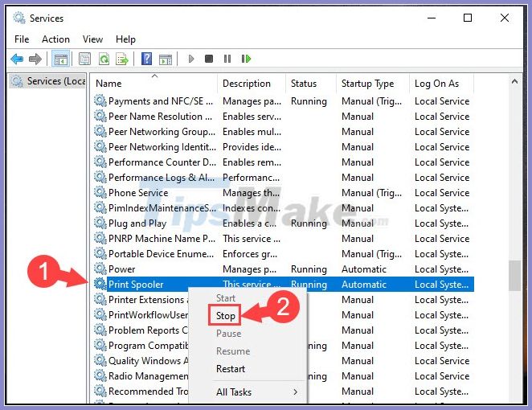The width and height of the screenshot is (532, 410).
Task: Open the View menu
Action: point(92,39)
